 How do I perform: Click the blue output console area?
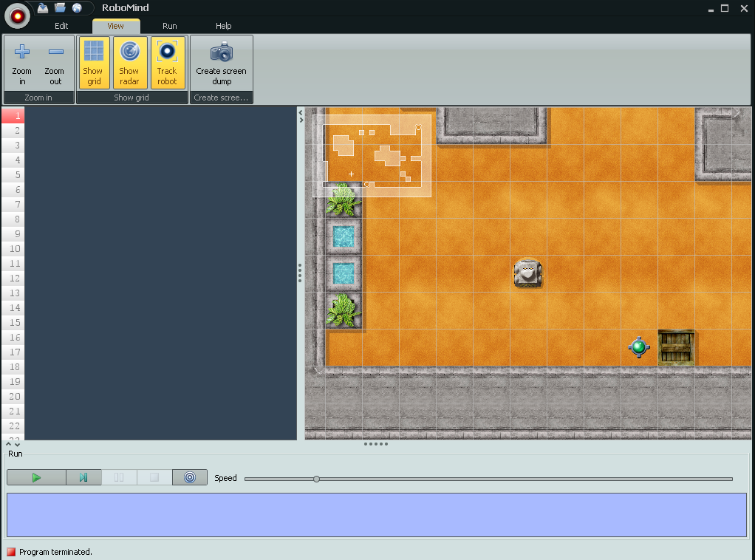pyautogui.click(x=377, y=515)
